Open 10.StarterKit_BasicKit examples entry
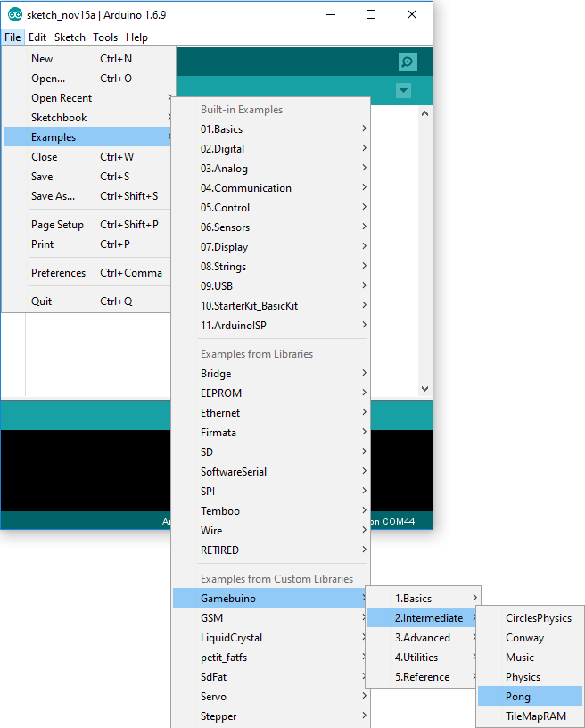This screenshot has width=585, height=728. click(271, 305)
